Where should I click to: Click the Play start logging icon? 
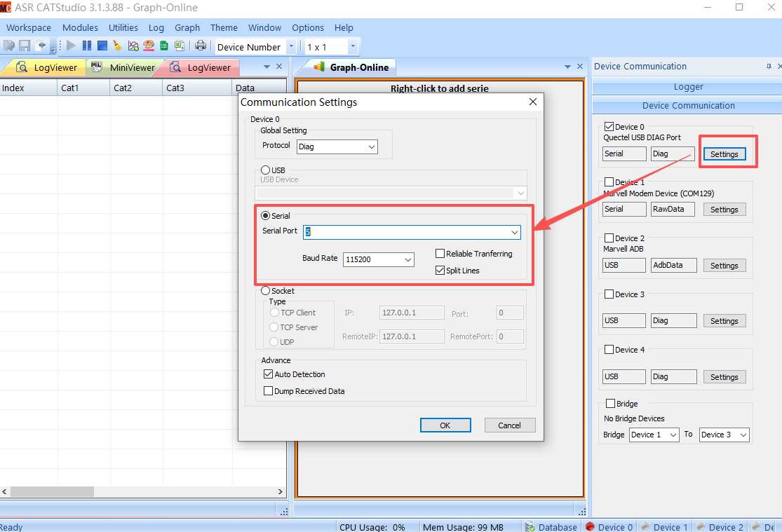coord(72,46)
